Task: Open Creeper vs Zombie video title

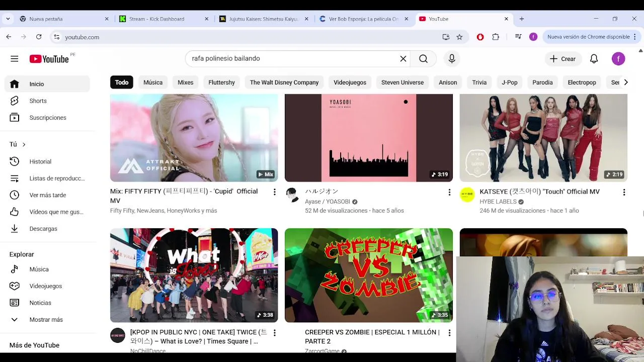Action: click(x=372, y=337)
